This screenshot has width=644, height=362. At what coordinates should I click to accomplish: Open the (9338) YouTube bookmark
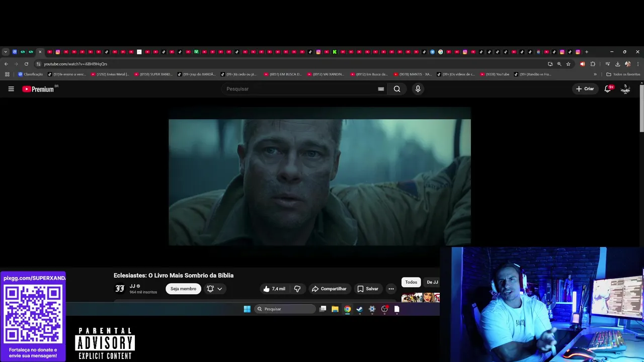point(495,74)
